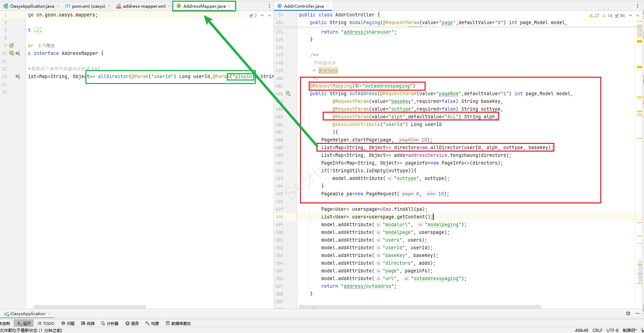644x333 pixels.
Task: Open left editor tab options menu (three dots)
Action: tap(269, 6)
